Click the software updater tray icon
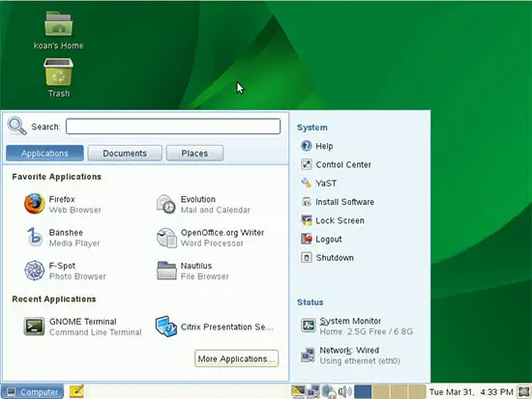The image size is (532, 399). click(329, 392)
